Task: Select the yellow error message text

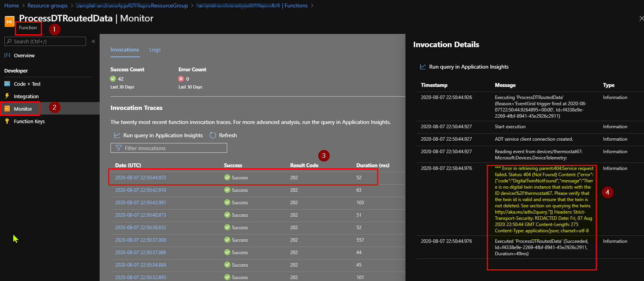Action: (544, 200)
